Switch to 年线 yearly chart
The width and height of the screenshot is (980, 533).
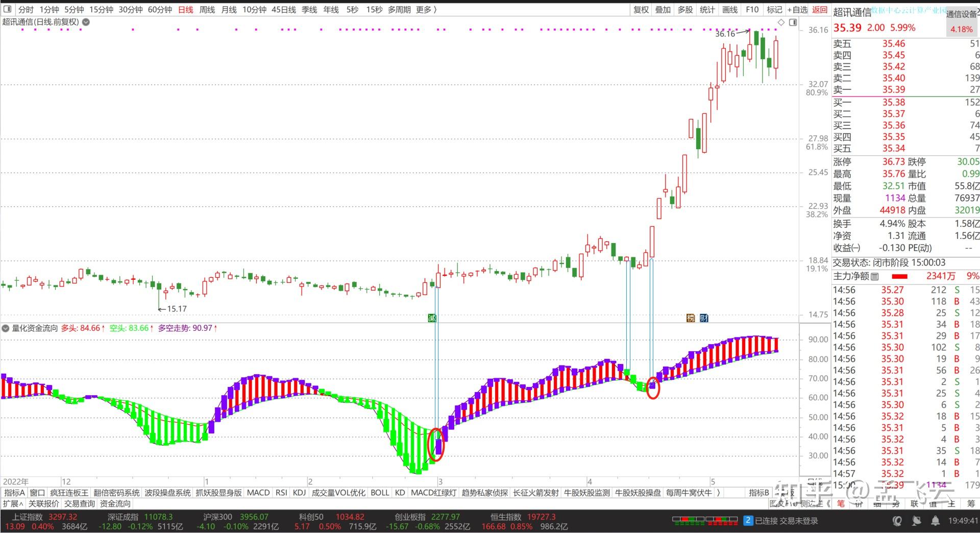(x=331, y=10)
